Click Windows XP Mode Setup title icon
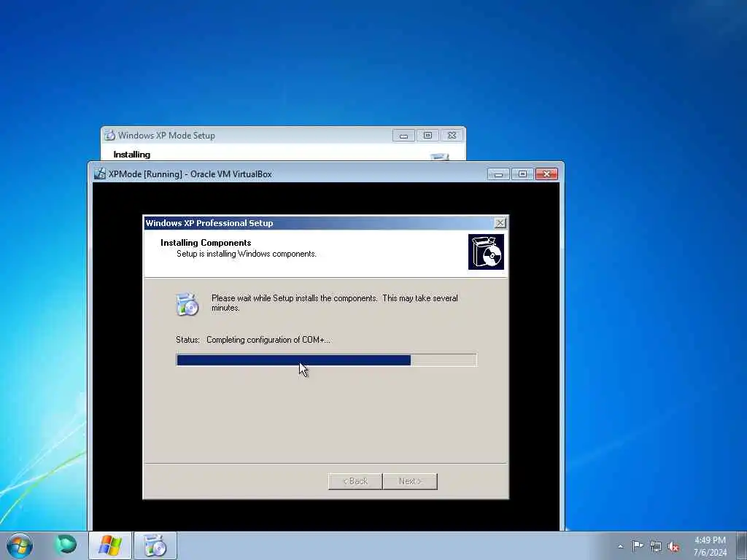This screenshot has width=747, height=560. 109,135
